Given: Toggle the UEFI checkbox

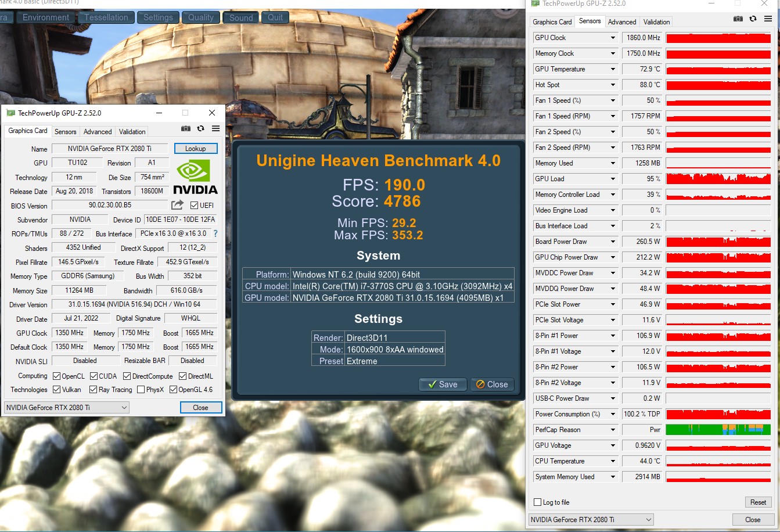Looking at the screenshot, I should [195, 205].
